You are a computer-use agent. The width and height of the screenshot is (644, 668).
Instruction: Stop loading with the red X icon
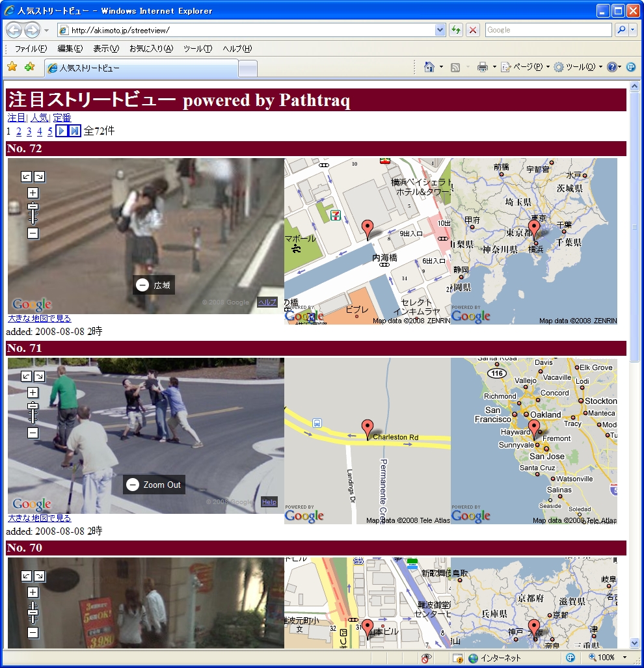coord(473,30)
